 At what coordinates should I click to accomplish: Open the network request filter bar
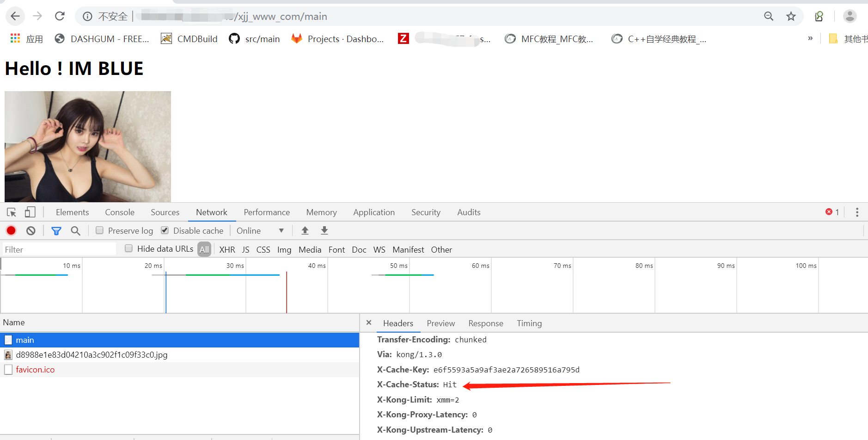(56, 230)
